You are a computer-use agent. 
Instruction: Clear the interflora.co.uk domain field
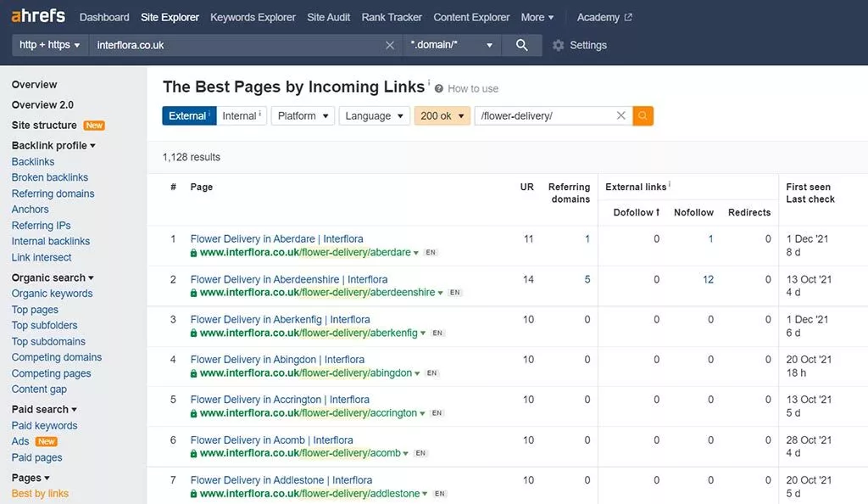point(390,45)
